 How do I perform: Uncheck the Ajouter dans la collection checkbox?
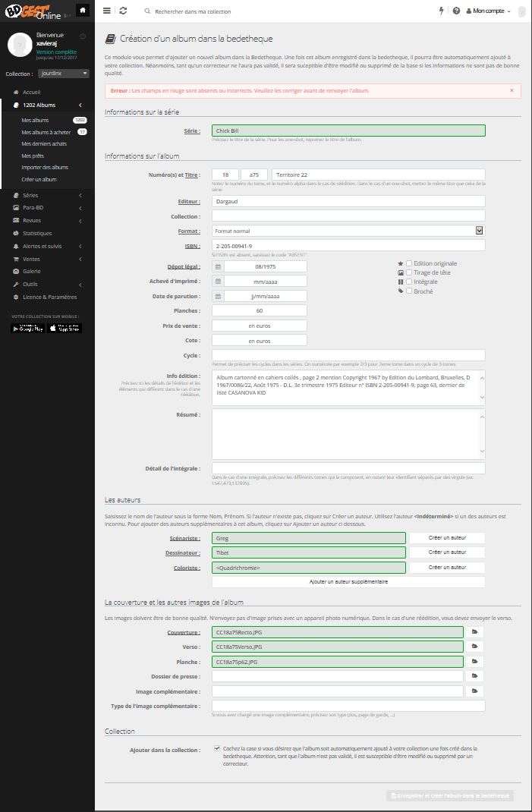point(218,748)
